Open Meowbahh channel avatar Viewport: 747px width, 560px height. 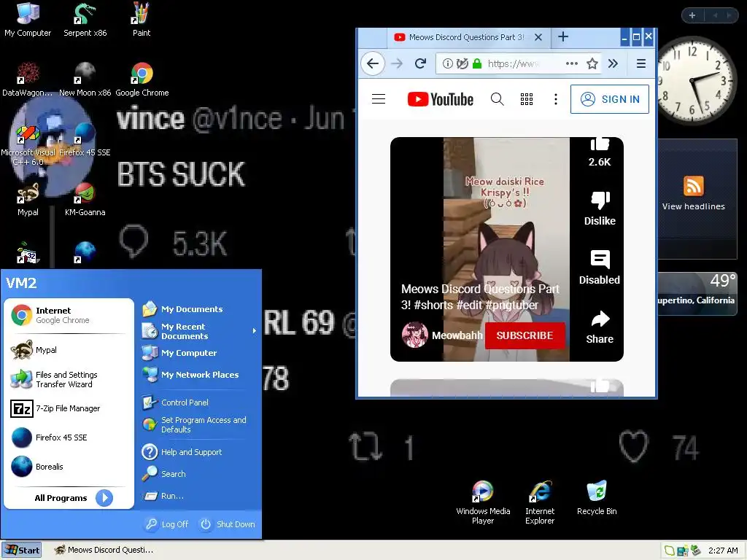(x=414, y=335)
